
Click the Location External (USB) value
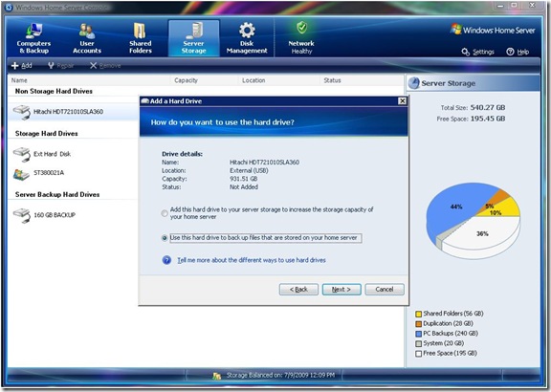(x=249, y=171)
